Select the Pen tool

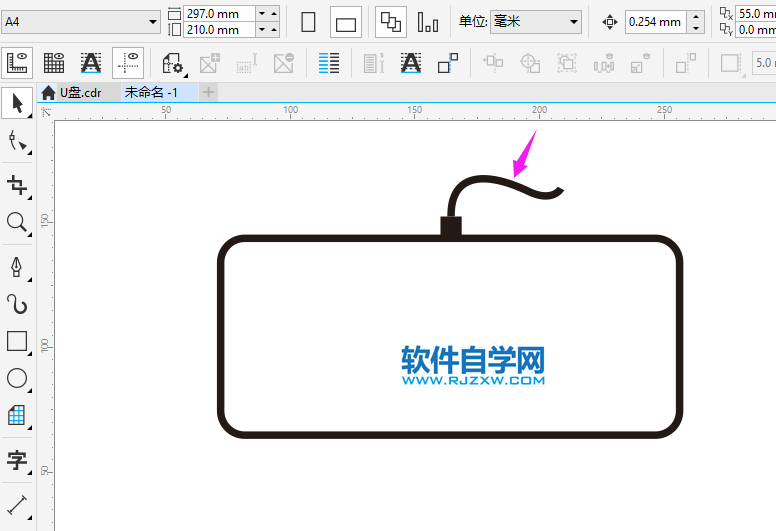[x=17, y=266]
